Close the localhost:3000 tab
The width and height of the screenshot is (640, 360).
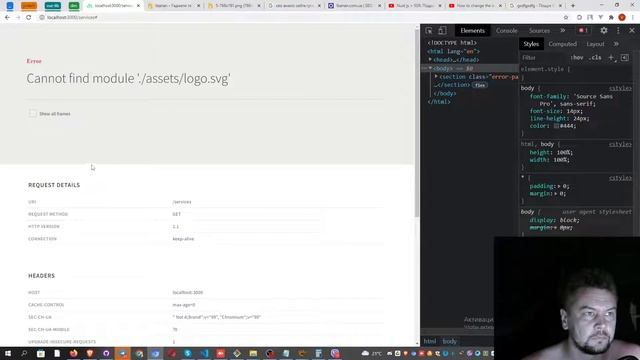(x=138, y=6)
